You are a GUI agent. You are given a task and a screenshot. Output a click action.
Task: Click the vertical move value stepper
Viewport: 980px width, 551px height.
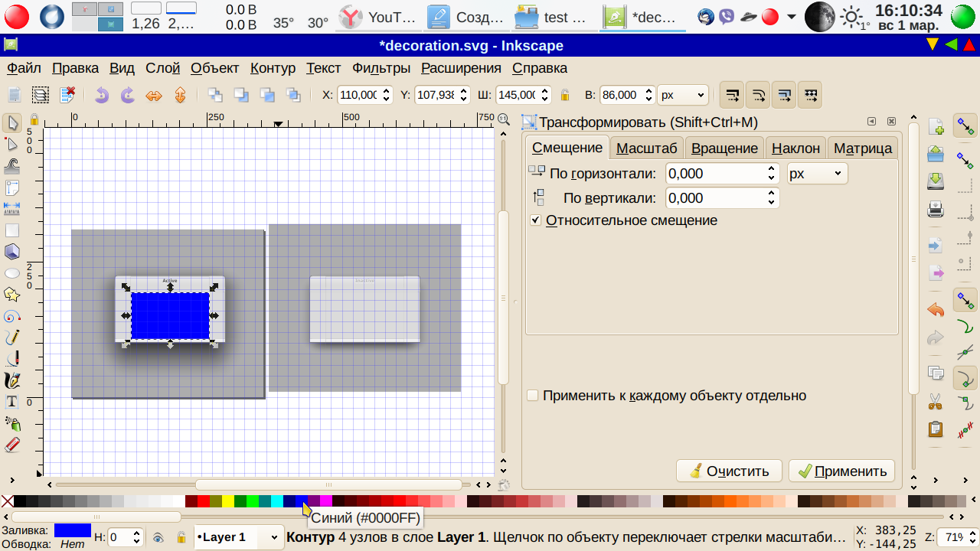772,198
